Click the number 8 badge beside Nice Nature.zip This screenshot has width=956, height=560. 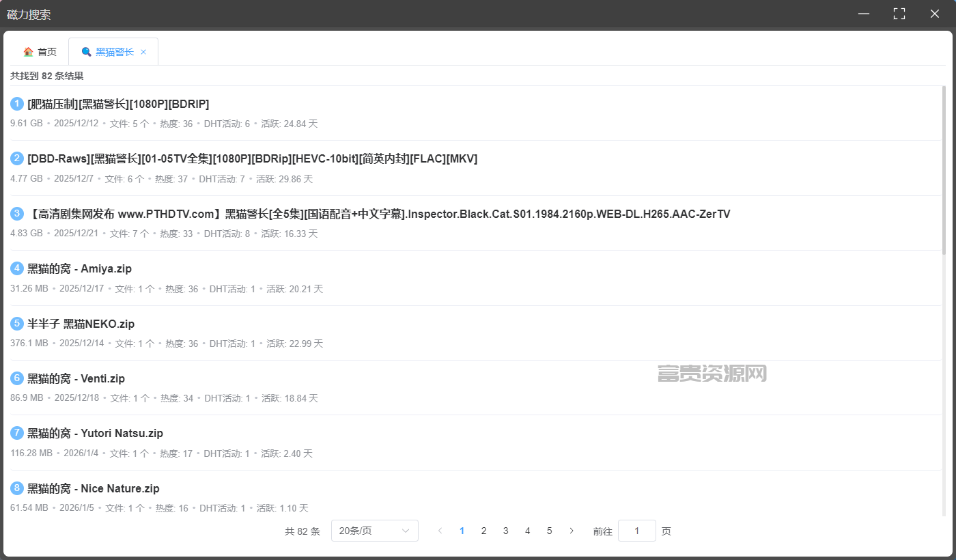17,488
